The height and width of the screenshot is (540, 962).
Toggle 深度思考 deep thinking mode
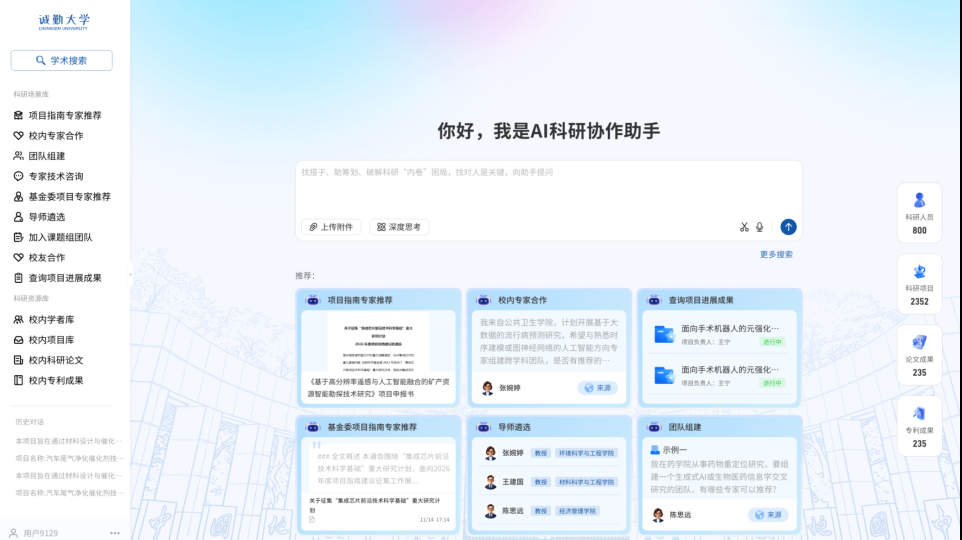coord(399,226)
